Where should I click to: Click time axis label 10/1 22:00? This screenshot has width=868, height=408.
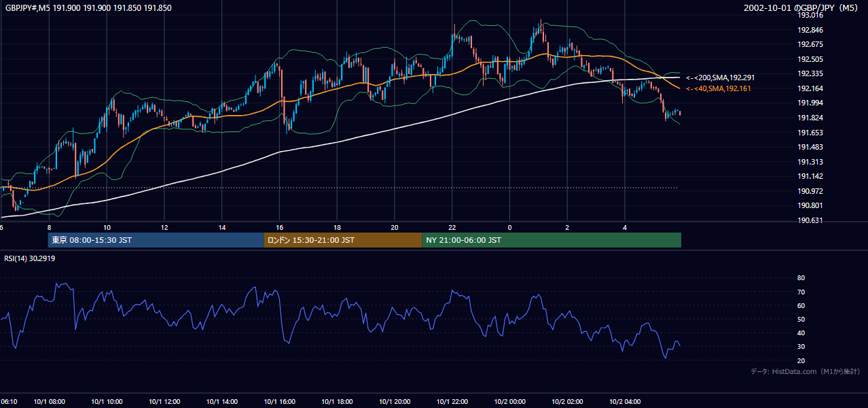tap(452, 402)
